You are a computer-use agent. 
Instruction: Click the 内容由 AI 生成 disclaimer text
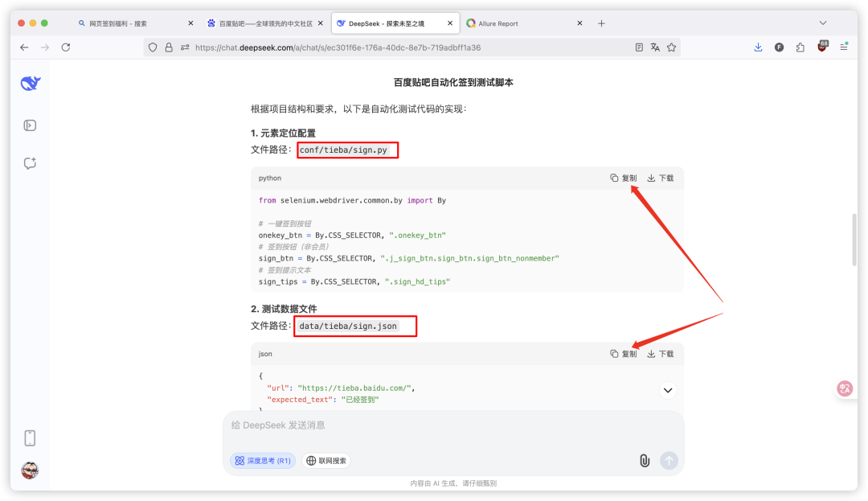(x=453, y=483)
